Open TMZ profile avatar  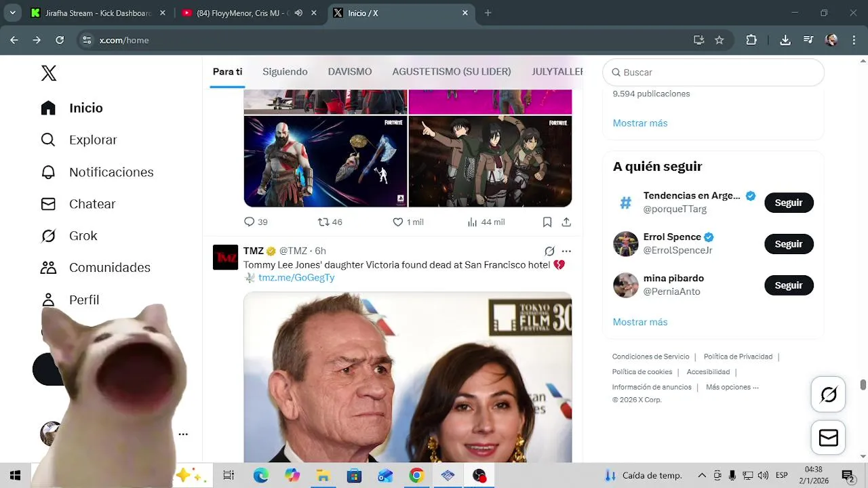coord(226,258)
